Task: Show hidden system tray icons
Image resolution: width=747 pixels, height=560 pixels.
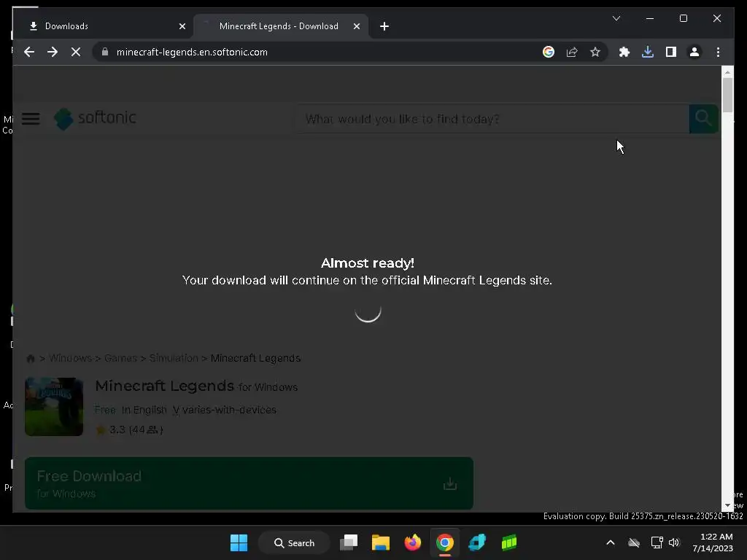Action: click(611, 542)
